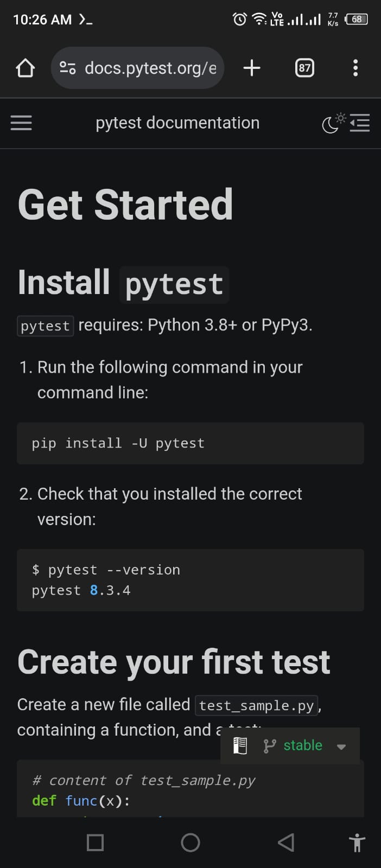This screenshot has width=381, height=868.
Task: Tap the accessibility icon in the navigation bar
Action: (x=357, y=843)
